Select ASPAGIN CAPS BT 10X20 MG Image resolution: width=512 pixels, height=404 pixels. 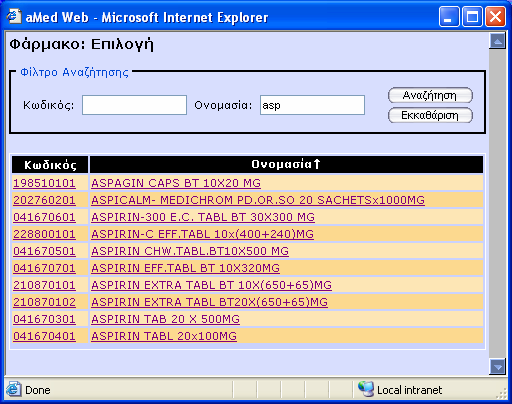(x=176, y=183)
